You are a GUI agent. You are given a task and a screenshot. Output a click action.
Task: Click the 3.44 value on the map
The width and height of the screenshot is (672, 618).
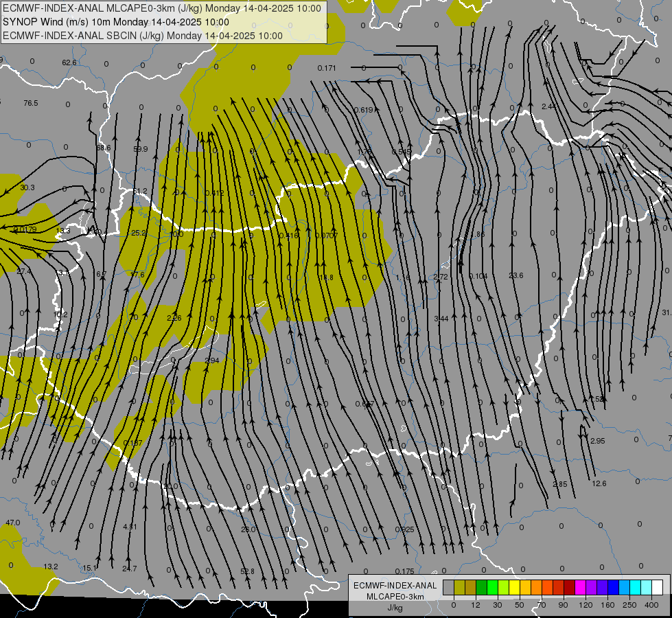pyautogui.click(x=441, y=319)
